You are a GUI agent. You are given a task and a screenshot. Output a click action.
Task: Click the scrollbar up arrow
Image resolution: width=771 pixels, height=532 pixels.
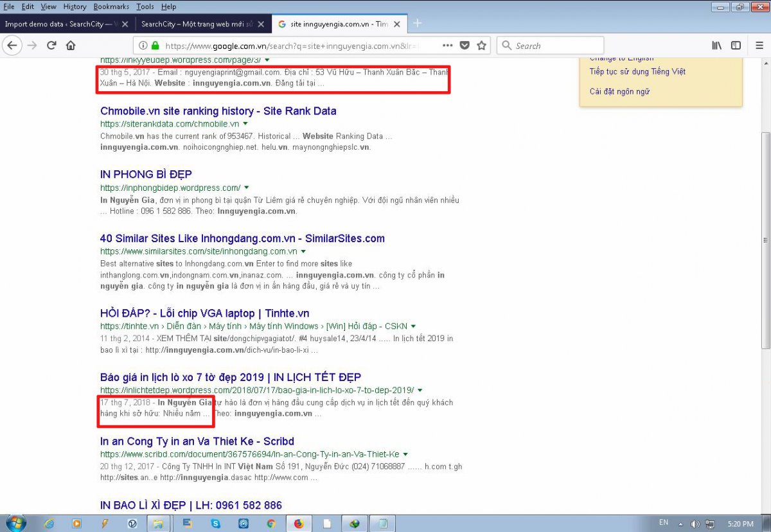[x=765, y=64]
